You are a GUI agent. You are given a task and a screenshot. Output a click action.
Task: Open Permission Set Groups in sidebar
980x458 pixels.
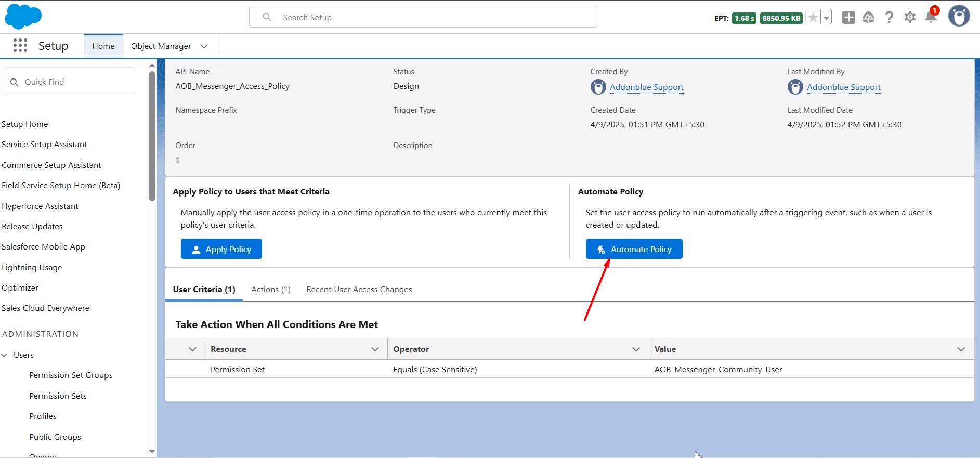click(71, 375)
